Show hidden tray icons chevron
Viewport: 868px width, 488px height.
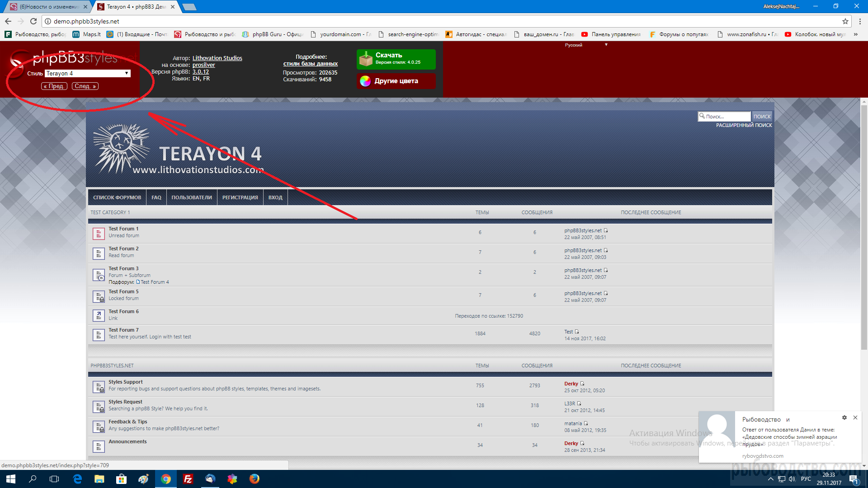(770, 479)
